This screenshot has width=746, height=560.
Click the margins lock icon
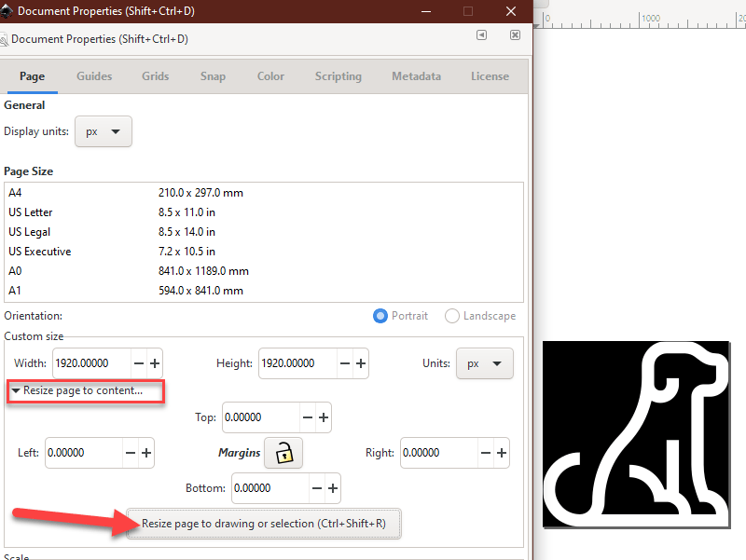283,453
